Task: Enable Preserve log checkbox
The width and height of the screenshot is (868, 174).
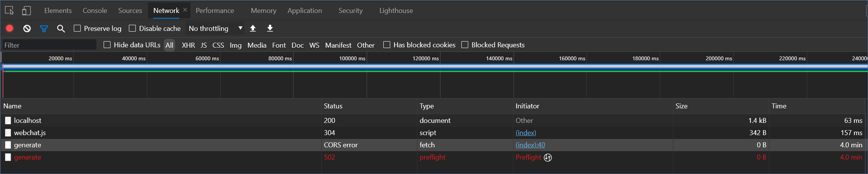Action: [77, 28]
